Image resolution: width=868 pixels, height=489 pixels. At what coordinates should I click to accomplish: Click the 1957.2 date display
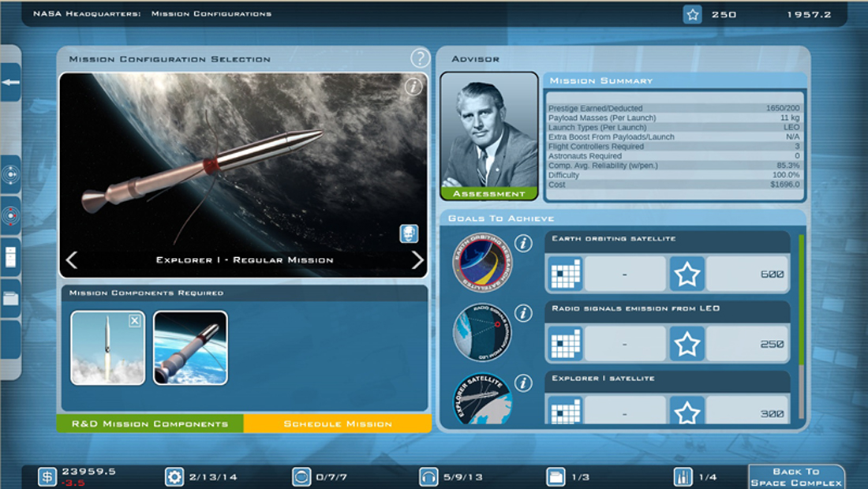809,14
